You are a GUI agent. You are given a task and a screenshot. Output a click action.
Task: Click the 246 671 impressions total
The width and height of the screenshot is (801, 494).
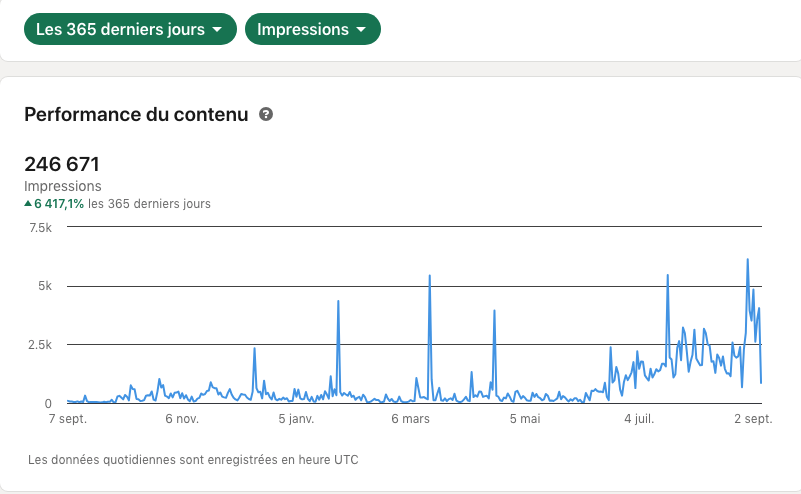tap(62, 164)
